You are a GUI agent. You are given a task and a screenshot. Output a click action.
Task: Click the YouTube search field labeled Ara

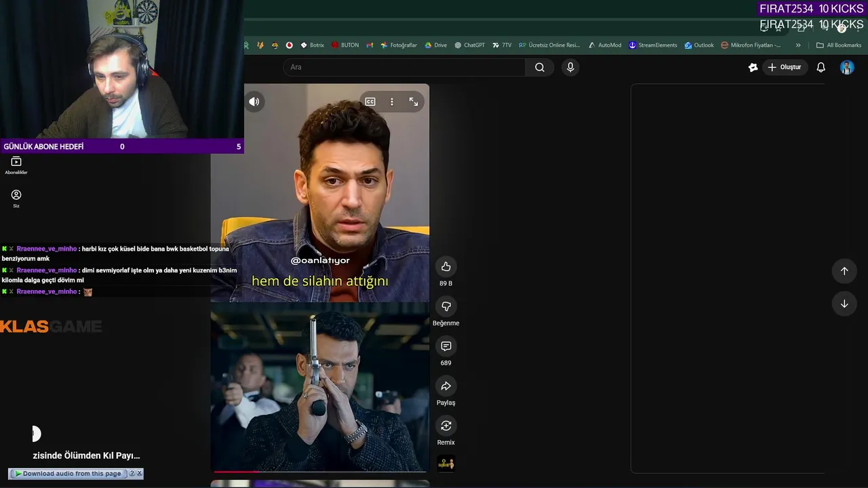pyautogui.click(x=404, y=67)
